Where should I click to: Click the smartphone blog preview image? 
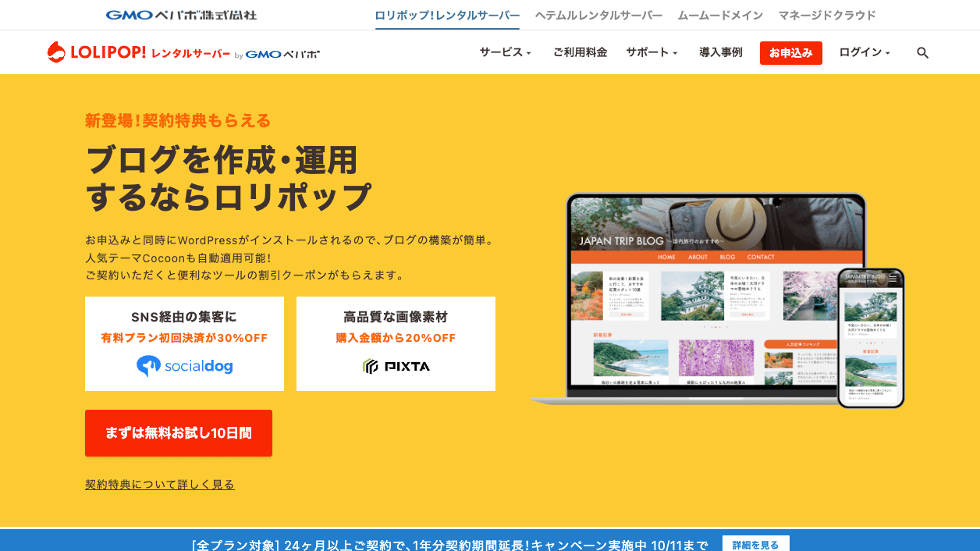(x=871, y=338)
